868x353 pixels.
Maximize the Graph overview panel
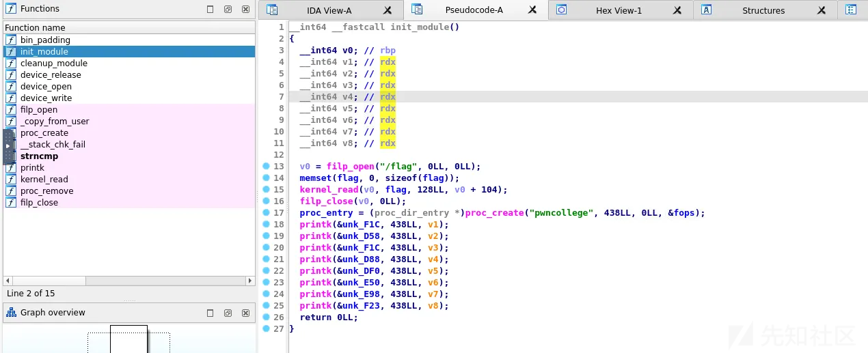tap(210, 313)
